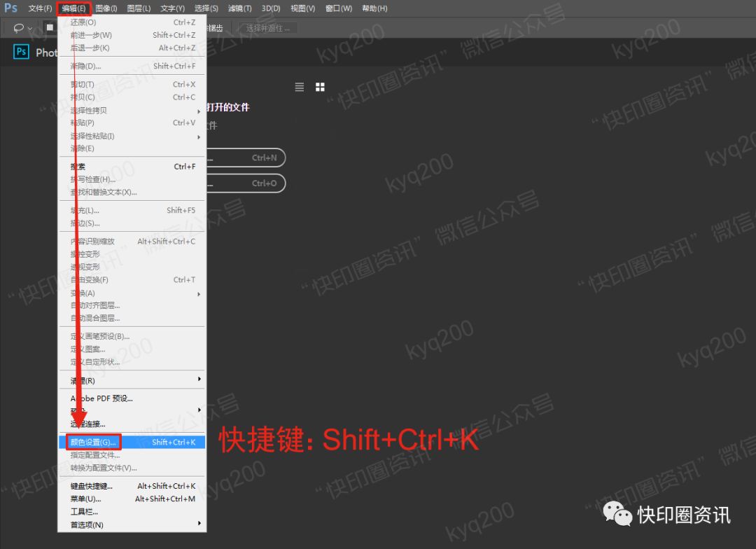Choose 指定配置文件... menu entry
The height and width of the screenshot is (549, 756).
132,455
